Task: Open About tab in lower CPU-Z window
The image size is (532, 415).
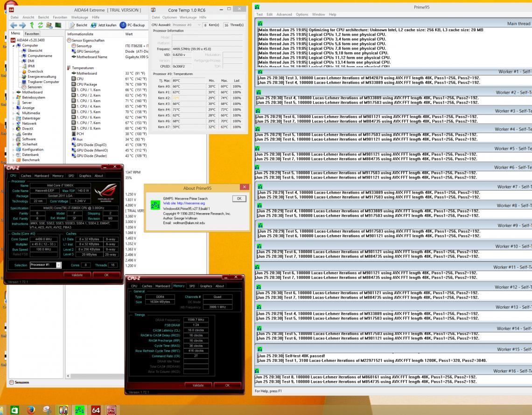Action: pos(220,286)
